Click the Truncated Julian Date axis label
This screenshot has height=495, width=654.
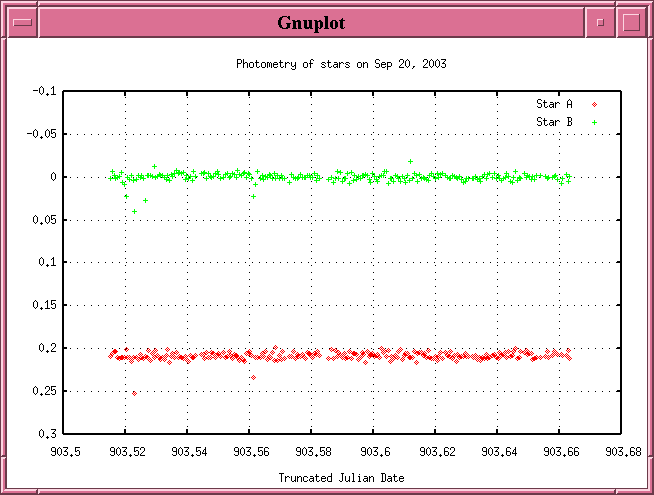coord(340,478)
